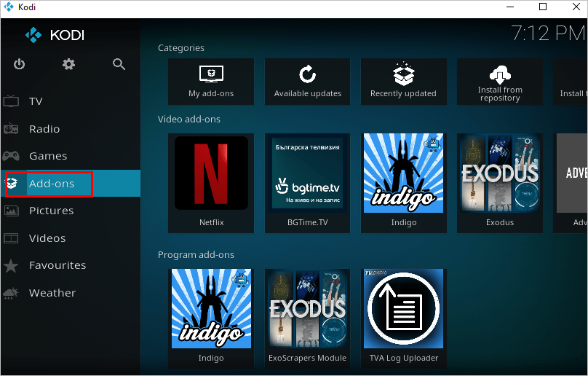588x376 pixels.
Task: Select Add-ons in the sidebar
Action: 71,184
